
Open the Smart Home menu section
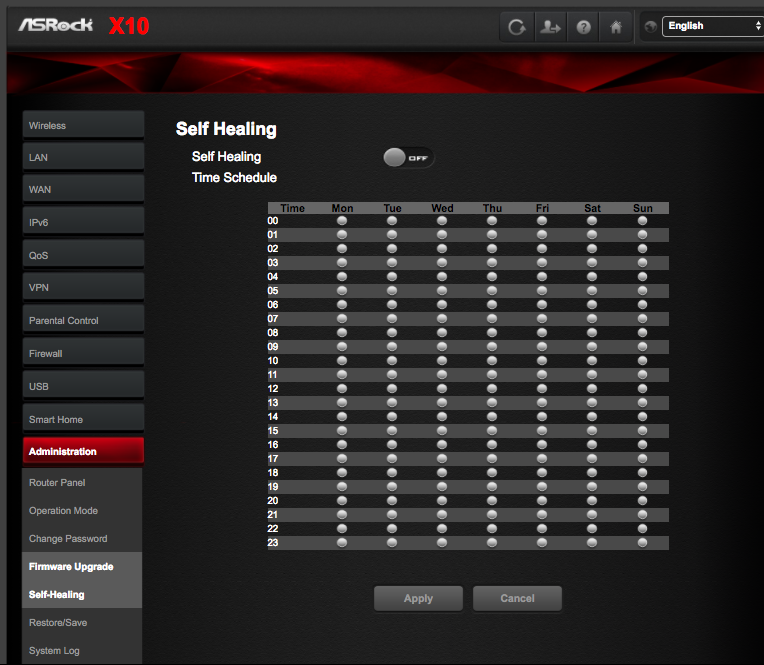click(x=83, y=419)
